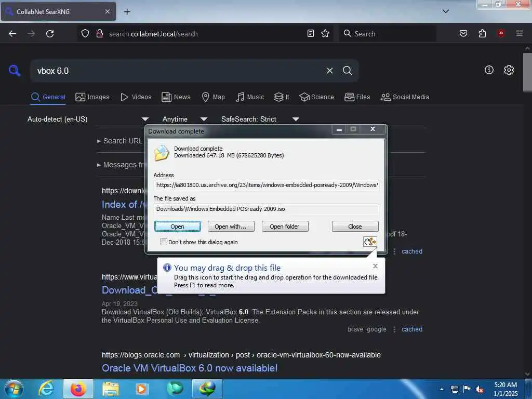Click the download Address field

267,185
